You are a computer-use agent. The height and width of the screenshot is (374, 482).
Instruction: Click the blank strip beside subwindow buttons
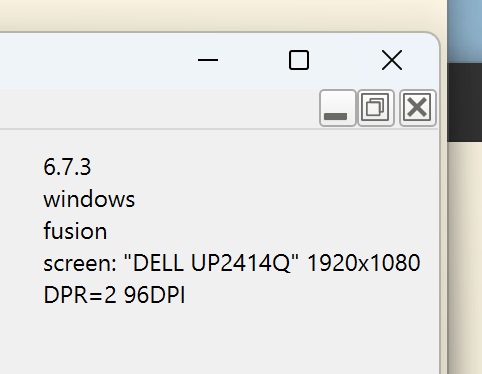click(157, 109)
